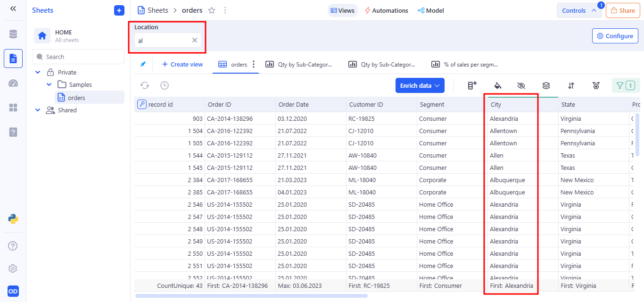Image resolution: width=644 pixels, height=302 pixels.
Task: Click the Configure button
Action: [615, 36]
